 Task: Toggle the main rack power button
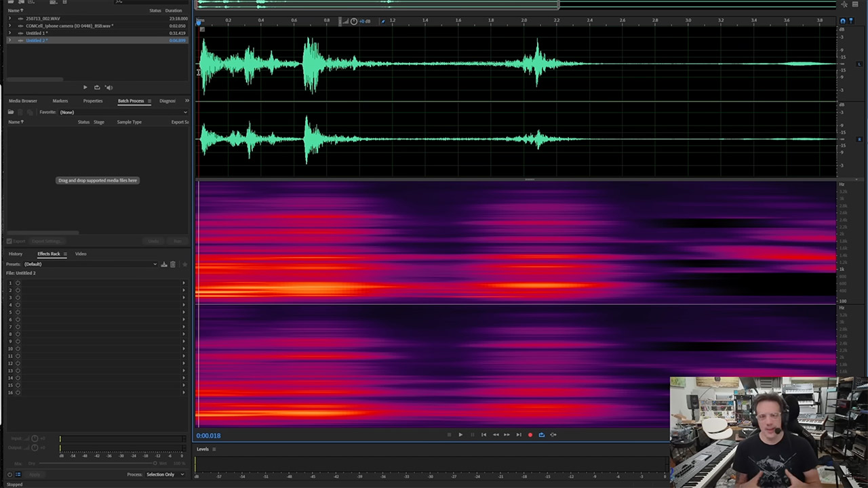[9, 474]
